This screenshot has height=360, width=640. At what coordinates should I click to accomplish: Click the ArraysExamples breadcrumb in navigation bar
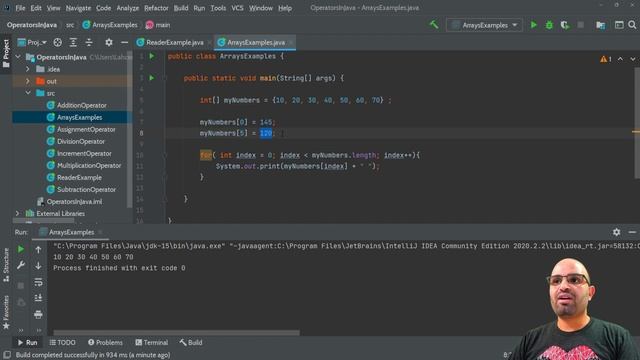tap(110, 25)
